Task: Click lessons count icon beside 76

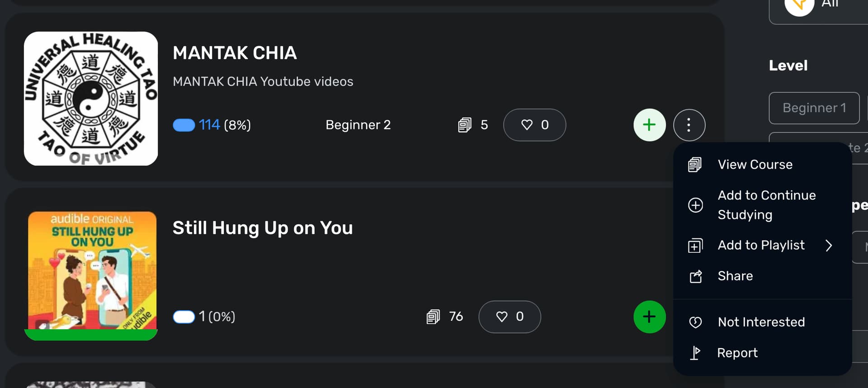Action: (x=433, y=317)
